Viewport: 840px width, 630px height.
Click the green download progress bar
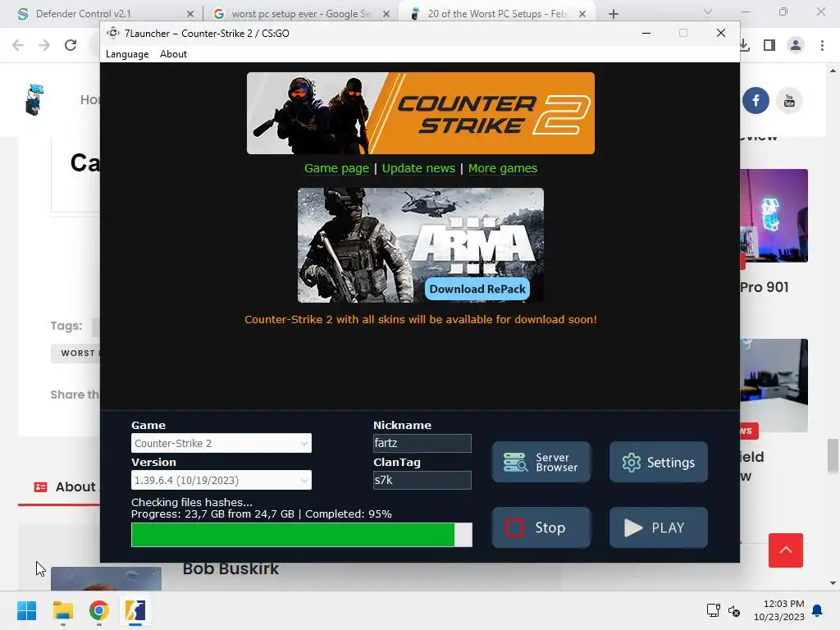[x=302, y=535]
